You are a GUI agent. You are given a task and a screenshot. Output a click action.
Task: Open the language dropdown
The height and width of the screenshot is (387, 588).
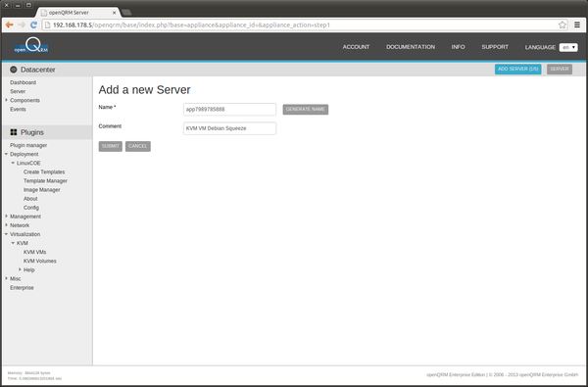point(568,47)
